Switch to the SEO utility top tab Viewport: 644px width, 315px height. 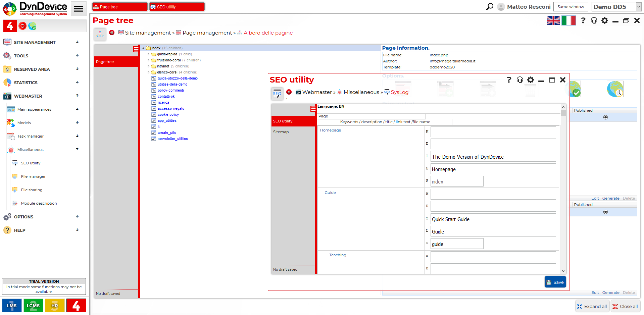click(177, 7)
